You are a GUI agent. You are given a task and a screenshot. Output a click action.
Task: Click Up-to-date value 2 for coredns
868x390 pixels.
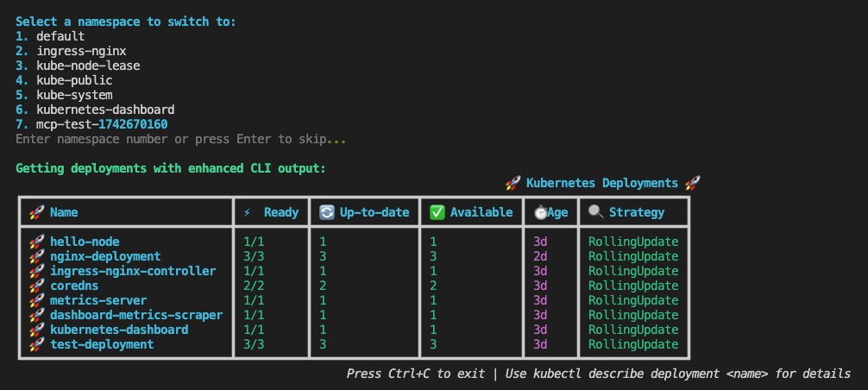tap(323, 286)
